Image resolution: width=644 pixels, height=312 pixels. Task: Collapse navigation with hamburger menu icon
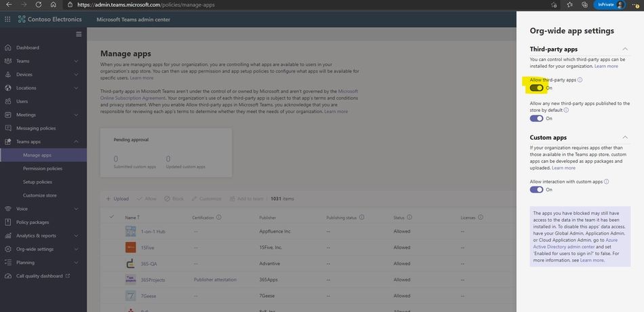coord(79,34)
